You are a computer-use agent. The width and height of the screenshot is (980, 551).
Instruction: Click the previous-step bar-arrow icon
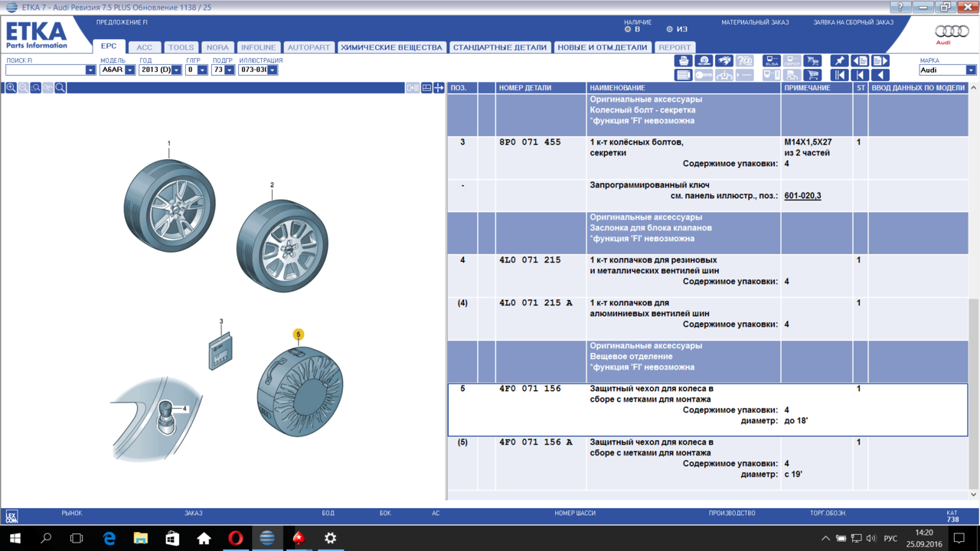point(860,75)
